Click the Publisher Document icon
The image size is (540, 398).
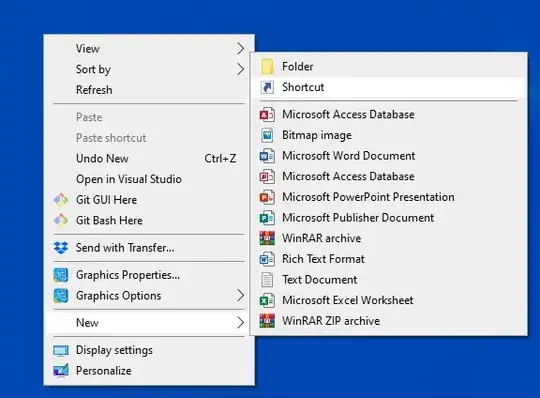point(267,218)
